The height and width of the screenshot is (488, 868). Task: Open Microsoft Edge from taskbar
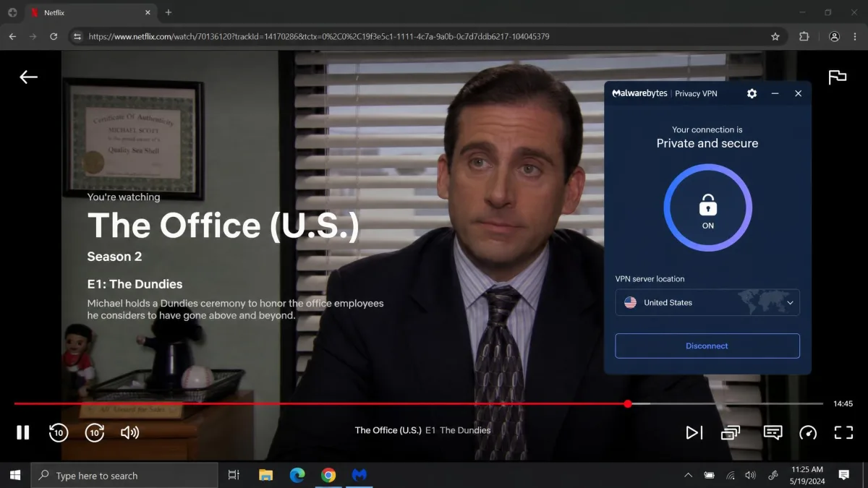[x=297, y=475]
